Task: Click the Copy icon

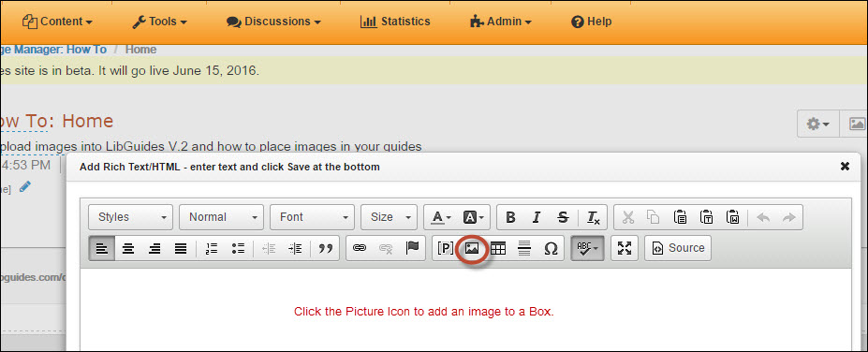Action: (x=654, y=217)
